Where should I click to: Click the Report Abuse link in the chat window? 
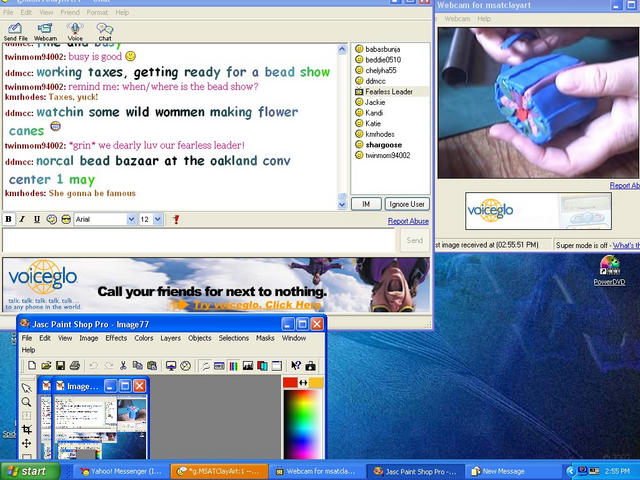pos(408,221)
